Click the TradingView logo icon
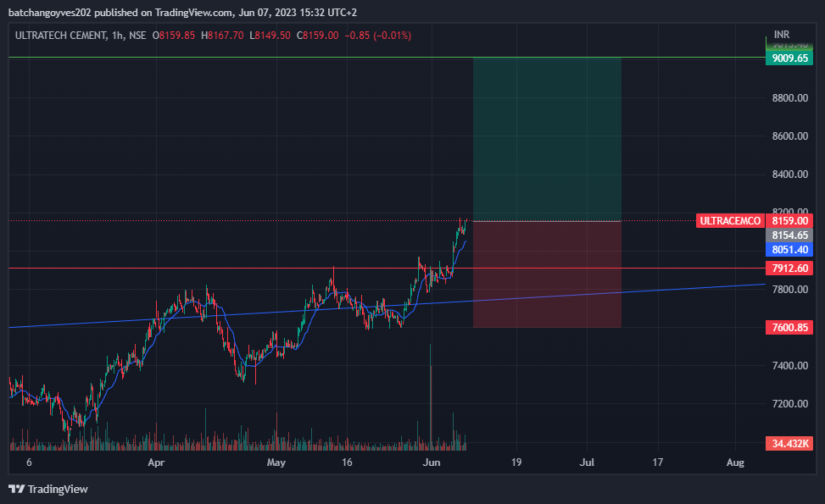Screen dimensions: 825x504 point(16,489)
